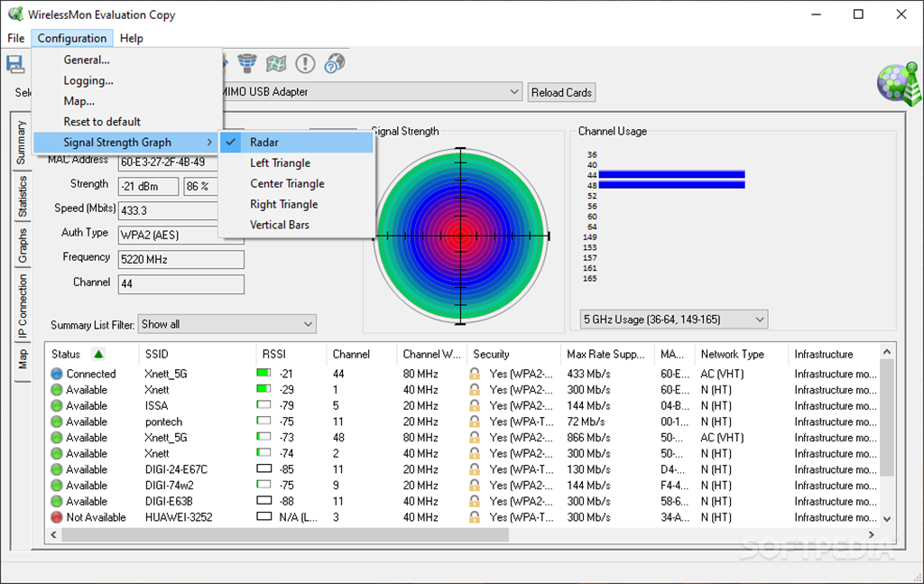Select the 866 Mb/s max rate cell
The width and height of the screenshot is (924, 584).
click(588, 437)
